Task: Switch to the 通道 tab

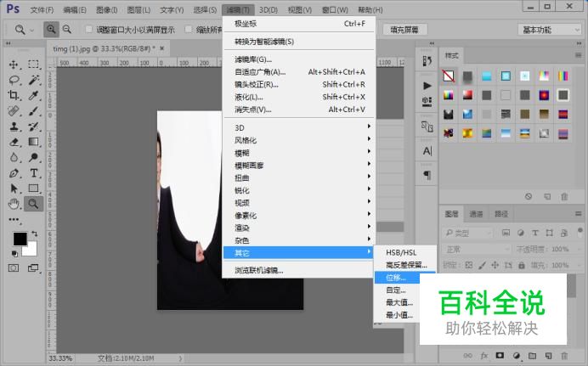Action: pos(476,214)
